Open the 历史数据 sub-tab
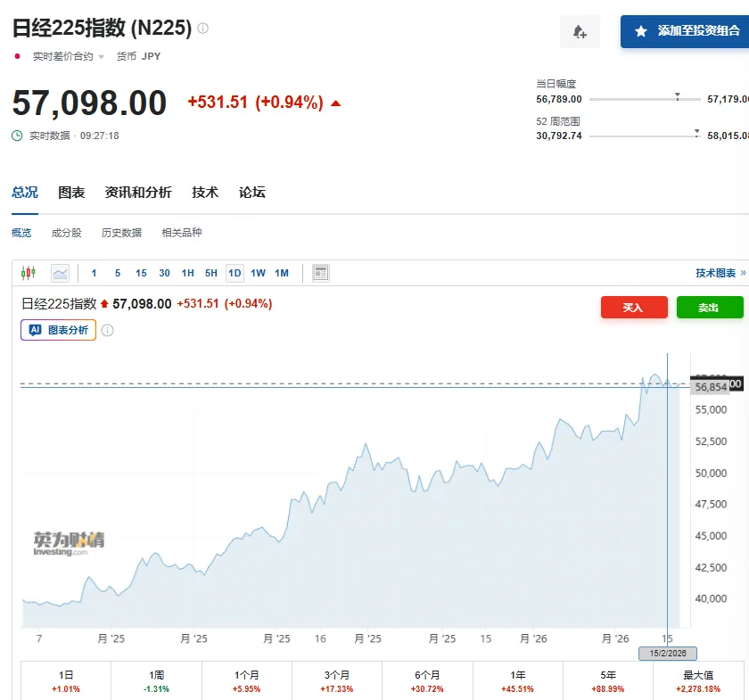Screen dimensions: 749x700 121,233
